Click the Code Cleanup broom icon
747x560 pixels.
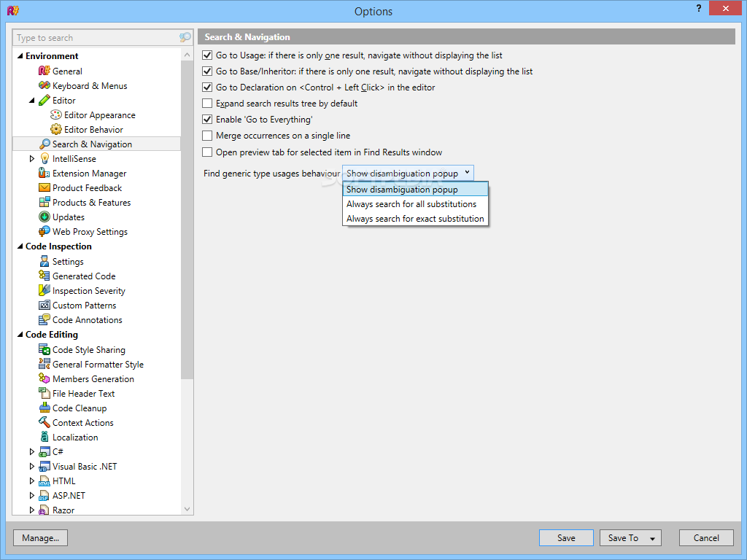(44, 408)
